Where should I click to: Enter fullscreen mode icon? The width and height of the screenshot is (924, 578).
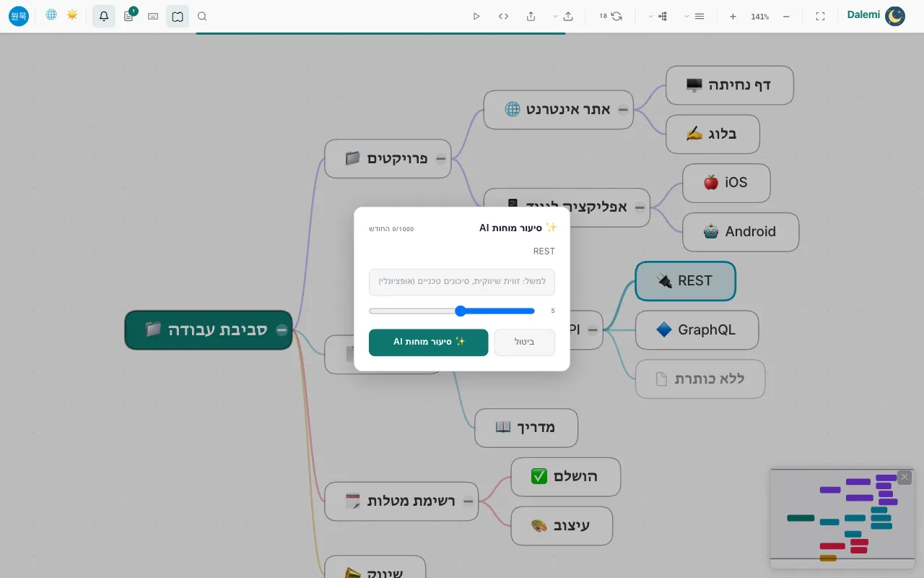coord(820,16)
